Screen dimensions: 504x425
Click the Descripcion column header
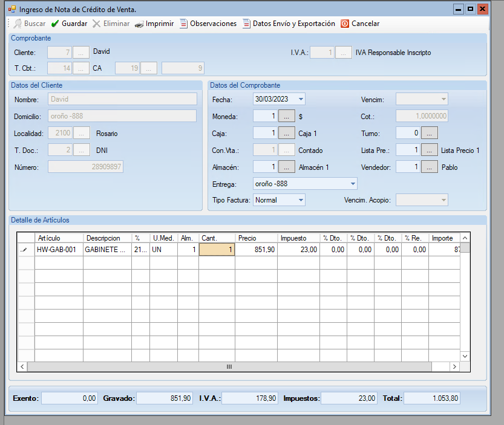(x=107, y=238)
